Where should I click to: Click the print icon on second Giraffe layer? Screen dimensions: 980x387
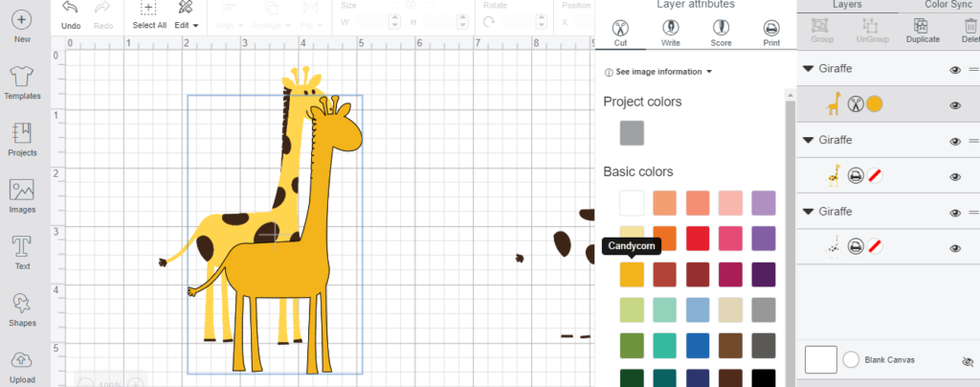(x=856, y=176)
